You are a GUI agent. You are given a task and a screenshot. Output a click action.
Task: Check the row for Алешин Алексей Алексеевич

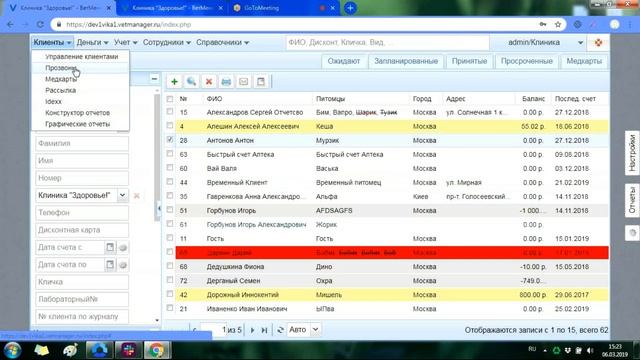click(x=170, y=126)
